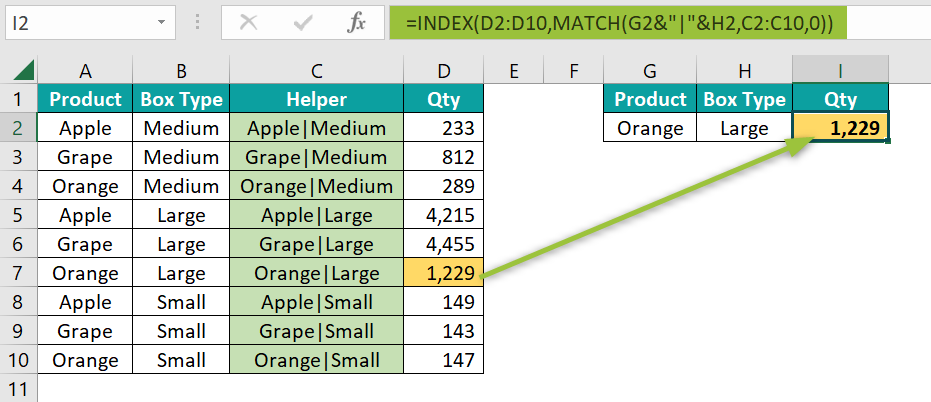Viewport: 931px width, 402px height.
Task: Select the Grape|Medium helper cell
Action: [316, 156]
